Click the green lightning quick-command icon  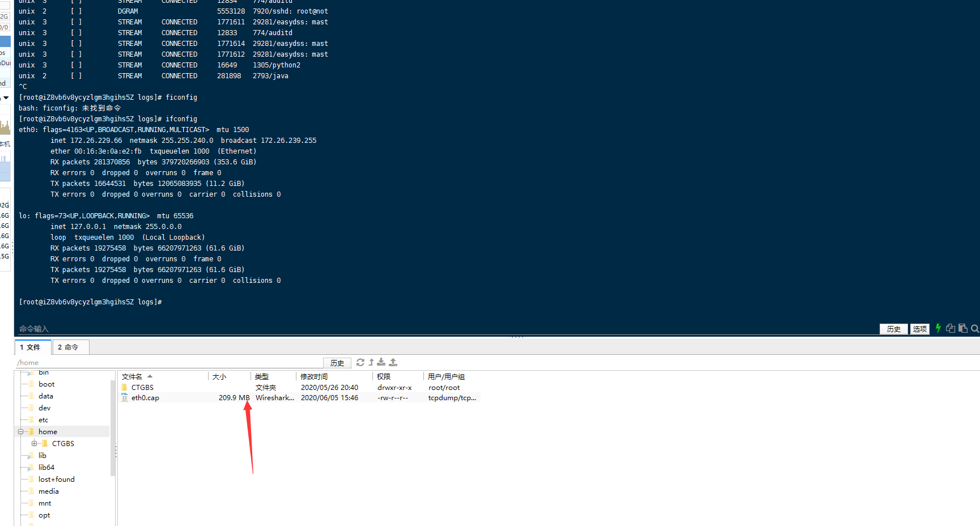coord(938,328)
